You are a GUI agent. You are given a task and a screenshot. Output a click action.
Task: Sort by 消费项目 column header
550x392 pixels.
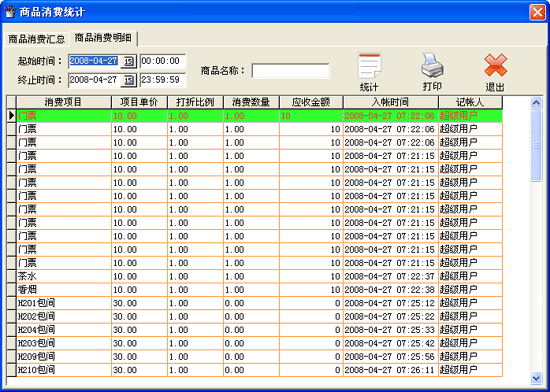pos(64,102)
